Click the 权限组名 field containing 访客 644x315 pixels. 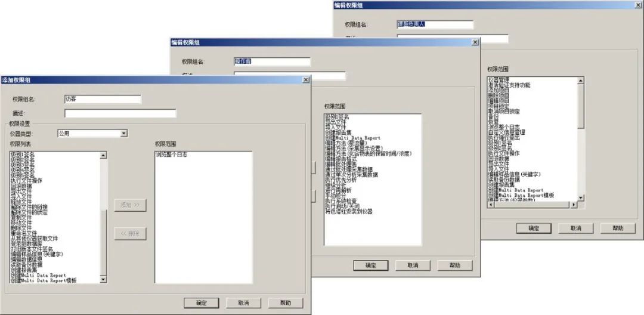click(x=102, y=100)
